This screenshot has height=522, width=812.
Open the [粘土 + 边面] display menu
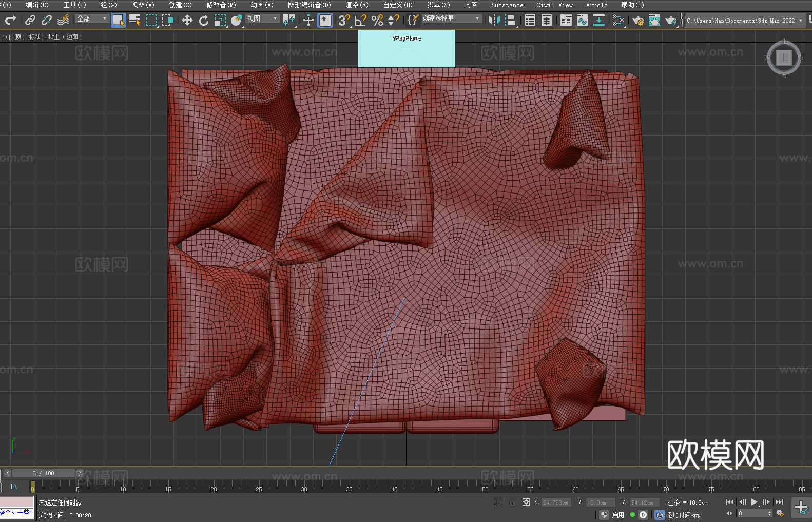coord(64,37)
